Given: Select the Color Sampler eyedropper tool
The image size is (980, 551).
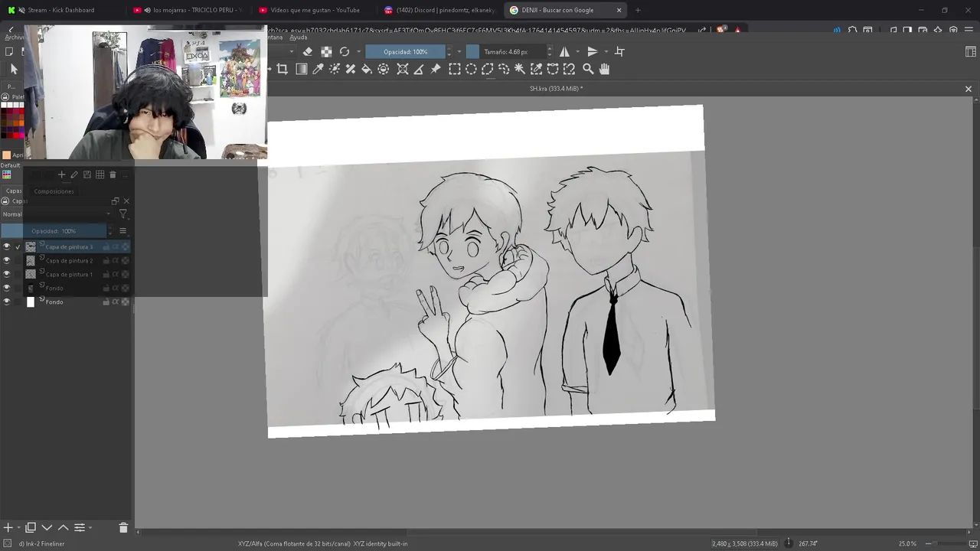Looking at the screenshot, I should [318, 69].
